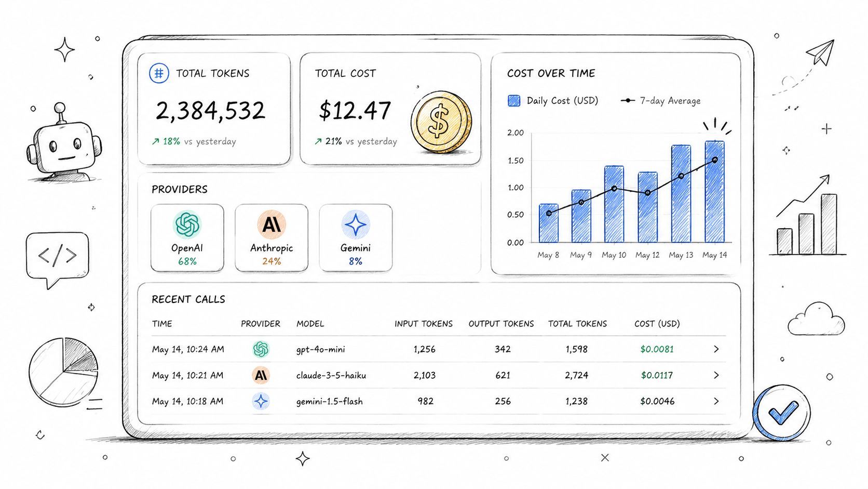868x489 pixels.
Task: Click the May 14, 10:18 AM timestamp
Action: click(x=188, y=401)
